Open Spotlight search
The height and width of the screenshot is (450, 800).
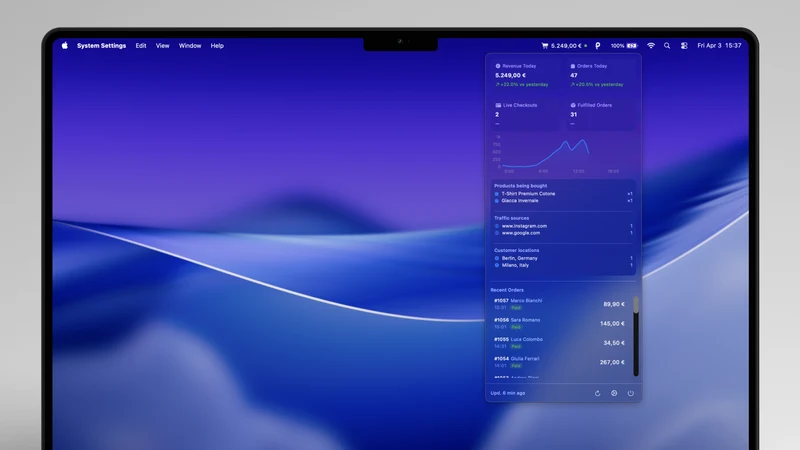point(667,45)
